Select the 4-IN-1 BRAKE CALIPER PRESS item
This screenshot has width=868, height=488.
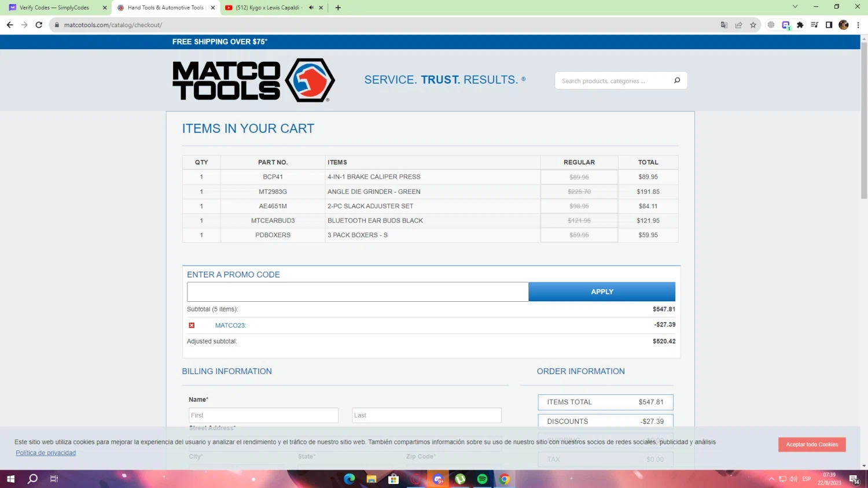(x=374, y=177)
